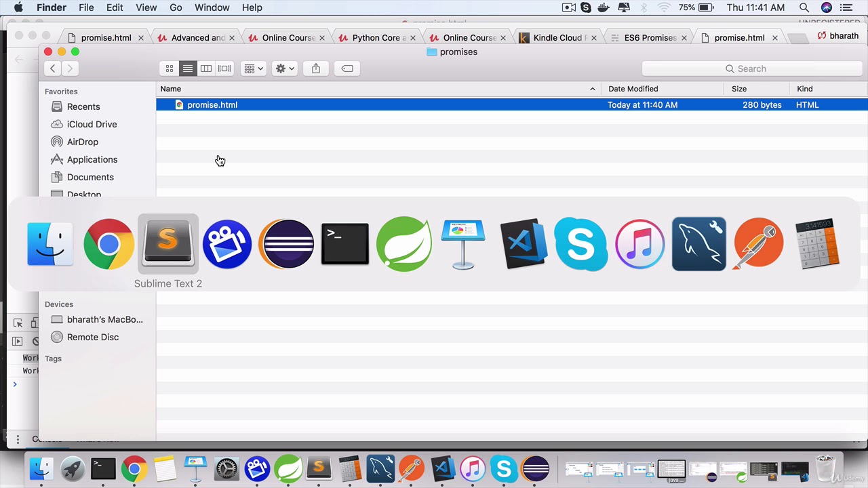Viewport: 868px width, 488px height.
Task: Select the promise.html file row
Action: 512,105
